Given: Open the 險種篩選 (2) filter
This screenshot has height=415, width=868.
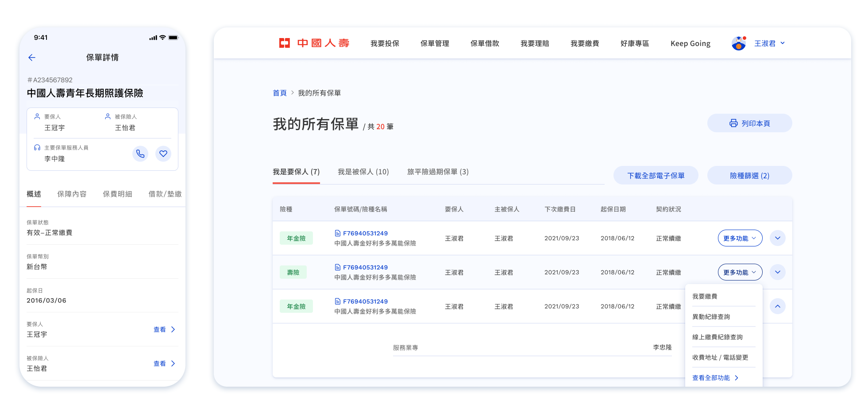Looking at the screenshot, I should pyautogui.click(x=750, y=175).
